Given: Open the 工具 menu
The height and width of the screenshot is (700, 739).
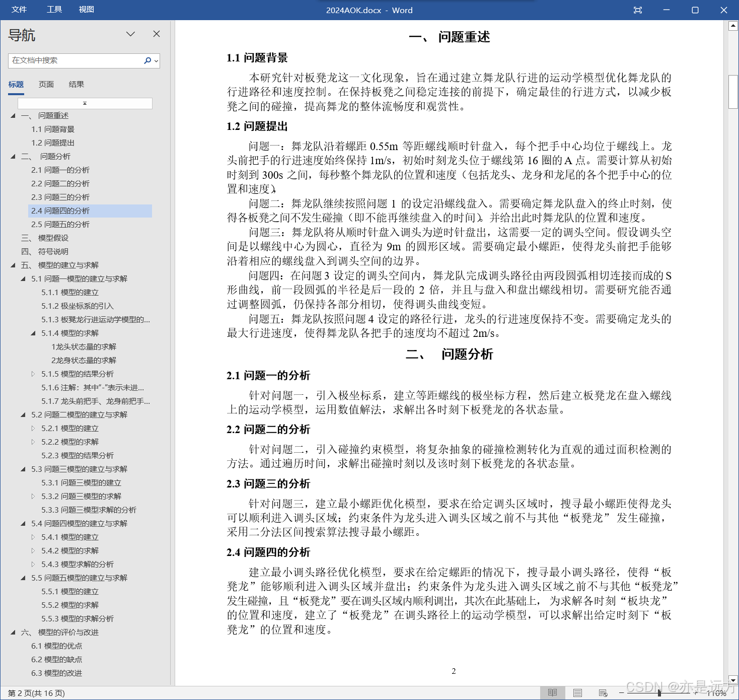Looking at the screenshot, I should [54, 10].
